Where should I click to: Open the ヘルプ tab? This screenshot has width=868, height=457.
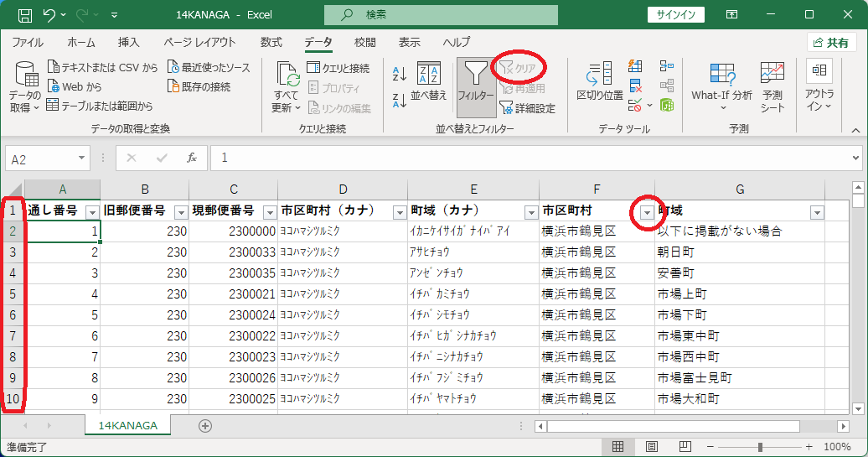click(456, 42)
